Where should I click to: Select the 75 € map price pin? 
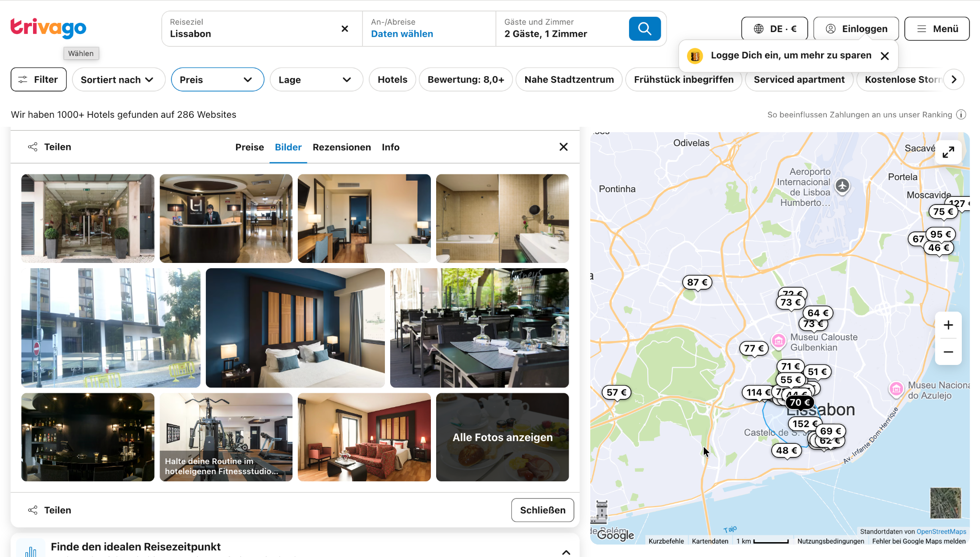[x=943, y=212]
